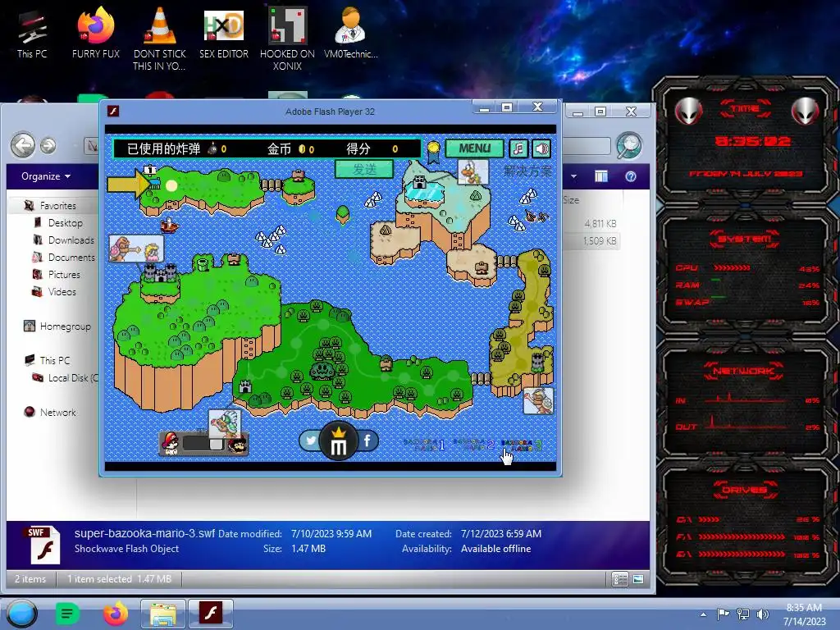Screen dimensions: 840x630
Task: Switch Explorer to details view button
Action: [620, 579]
